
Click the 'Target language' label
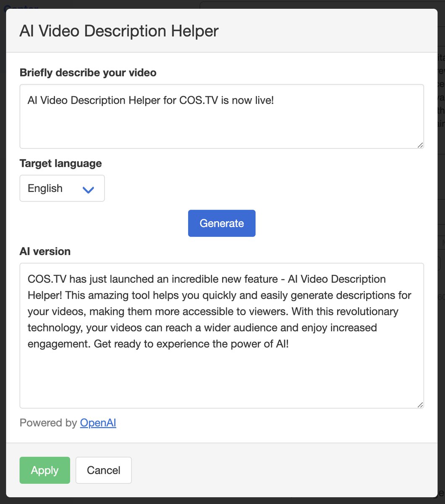coord(61,163)
